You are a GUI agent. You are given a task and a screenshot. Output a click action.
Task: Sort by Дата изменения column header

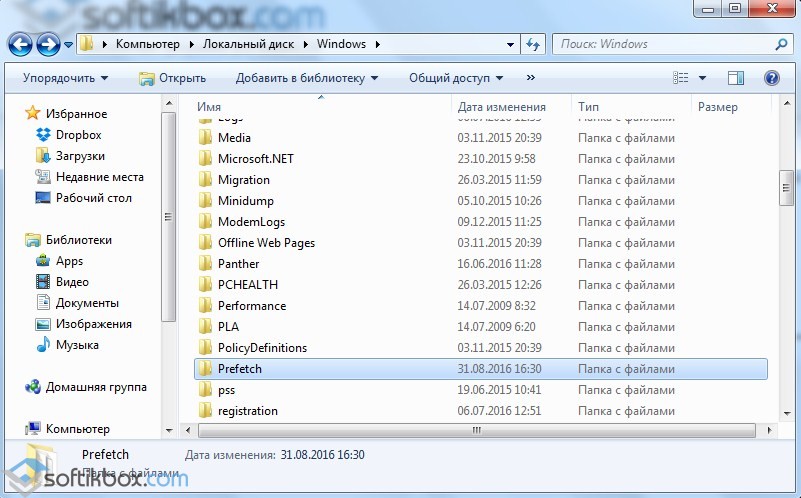coord(501,107)
